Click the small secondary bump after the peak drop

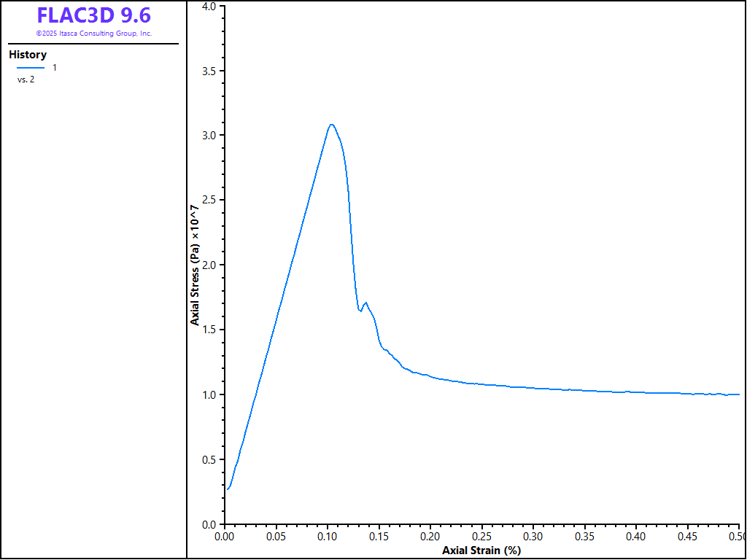click(365, 303)
